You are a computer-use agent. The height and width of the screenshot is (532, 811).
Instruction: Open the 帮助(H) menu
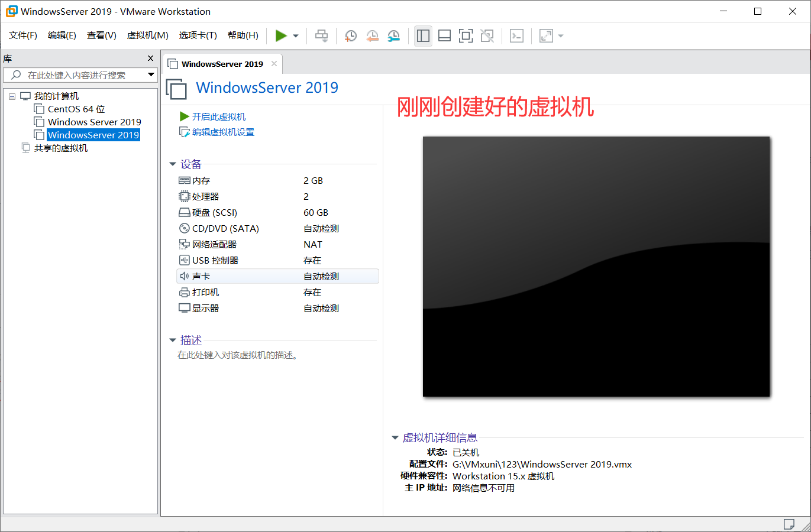point(243,35)
